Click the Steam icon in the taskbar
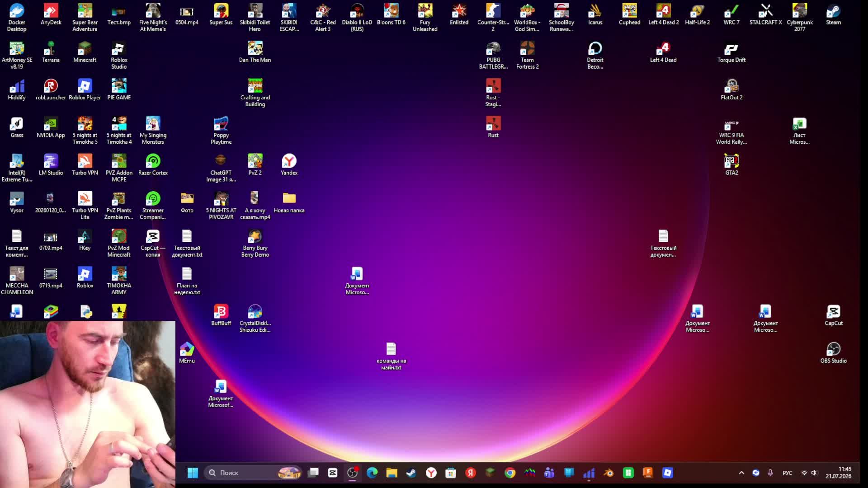 point(411,473)
